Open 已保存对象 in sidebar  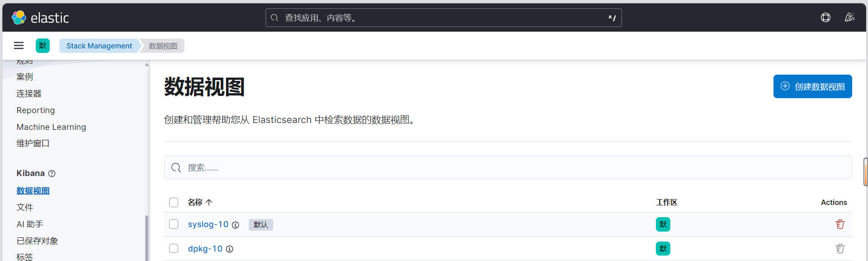37,241
